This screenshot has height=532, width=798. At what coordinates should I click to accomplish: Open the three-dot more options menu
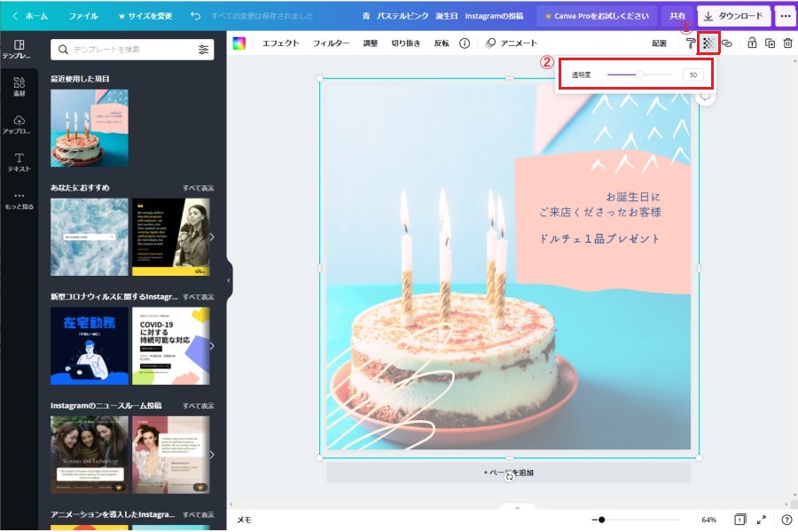(x=785, y=16)
